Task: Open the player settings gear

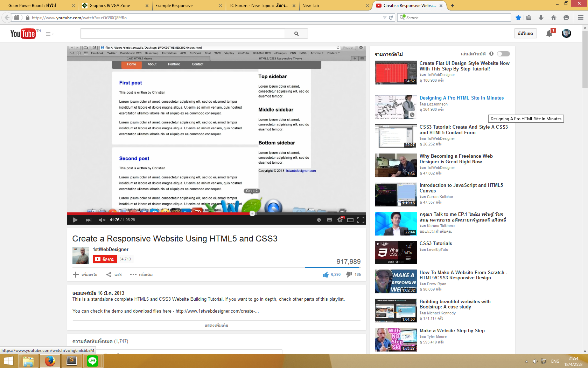Action: coord(340,220)
